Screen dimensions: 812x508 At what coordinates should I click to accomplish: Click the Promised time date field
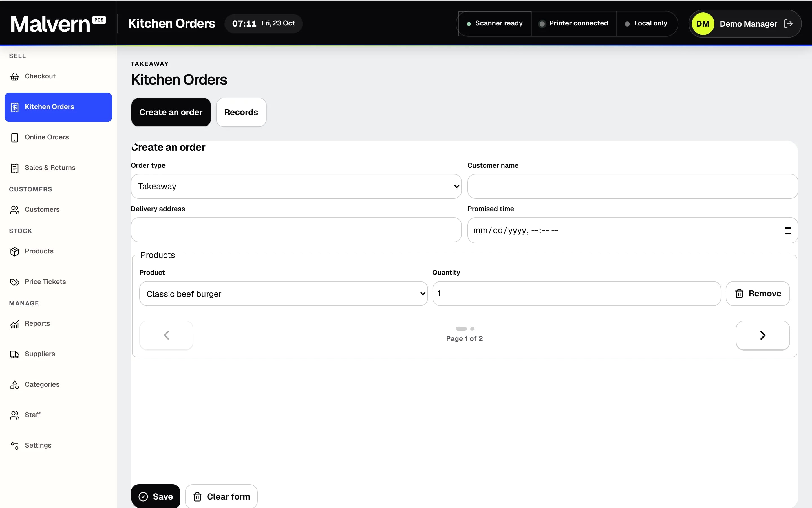(632, 230)
